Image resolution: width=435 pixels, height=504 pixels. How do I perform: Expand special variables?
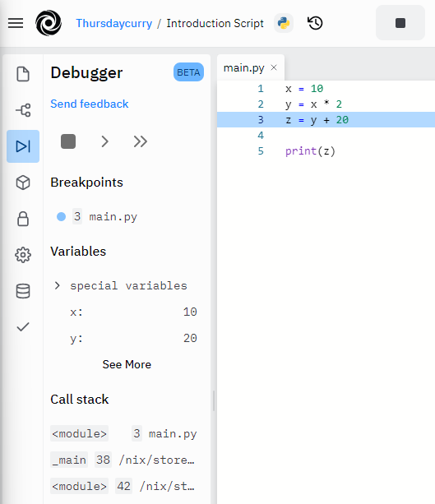point(58,285)
